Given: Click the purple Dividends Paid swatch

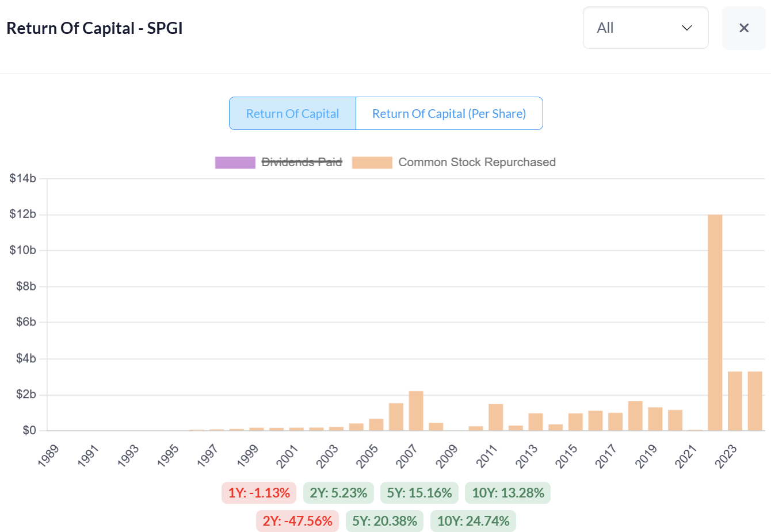Looking at the screenshot, I should click(235, 162).
